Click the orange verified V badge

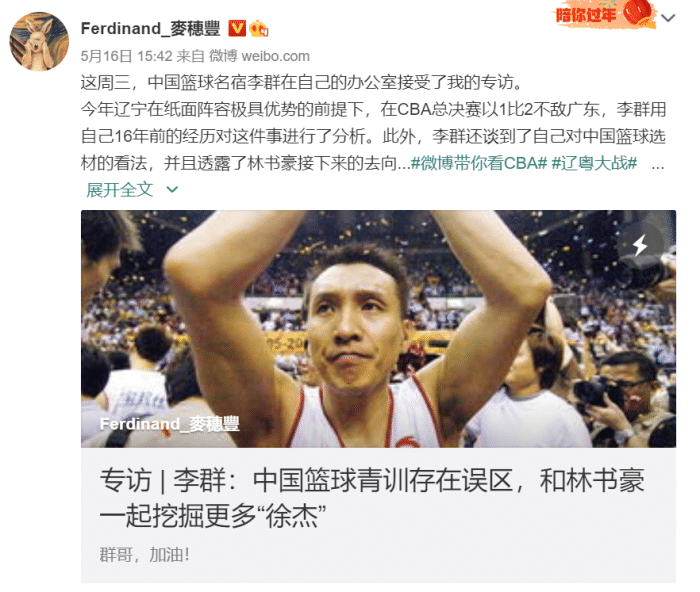click(237, 29)
